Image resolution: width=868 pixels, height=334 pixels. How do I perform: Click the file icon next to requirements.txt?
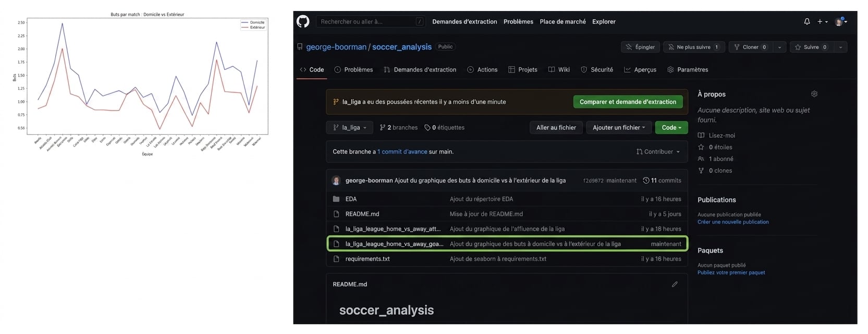tap(336, 259)
